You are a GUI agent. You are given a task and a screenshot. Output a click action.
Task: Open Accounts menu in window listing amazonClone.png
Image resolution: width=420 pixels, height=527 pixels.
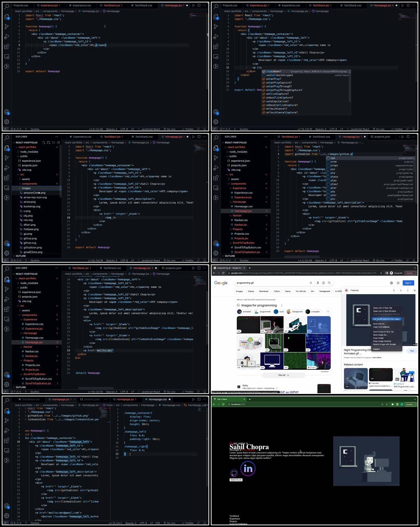click(x=7, y=243)
